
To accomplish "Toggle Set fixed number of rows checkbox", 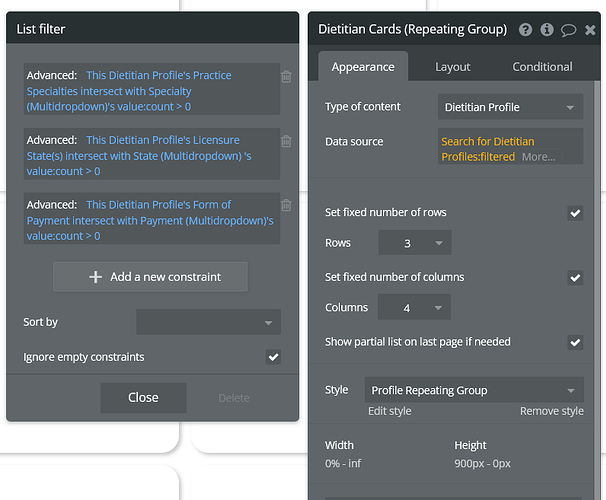I will pyautogui.click(x=575, y=213).
